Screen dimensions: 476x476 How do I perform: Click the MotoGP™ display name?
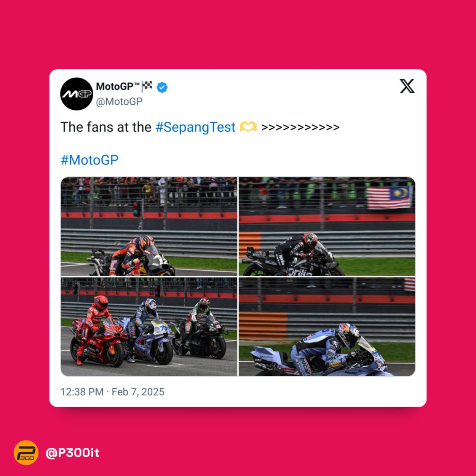point(118,86)
